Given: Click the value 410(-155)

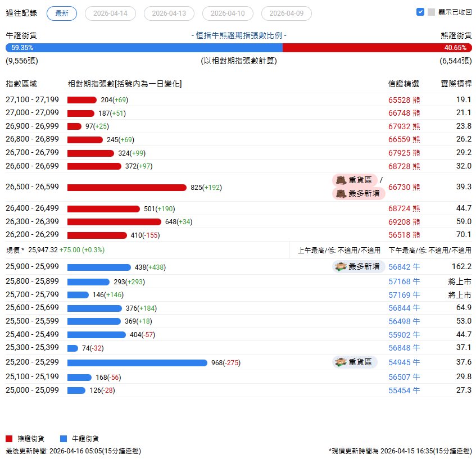Looking at the screenshot, I should click(145, 235).
